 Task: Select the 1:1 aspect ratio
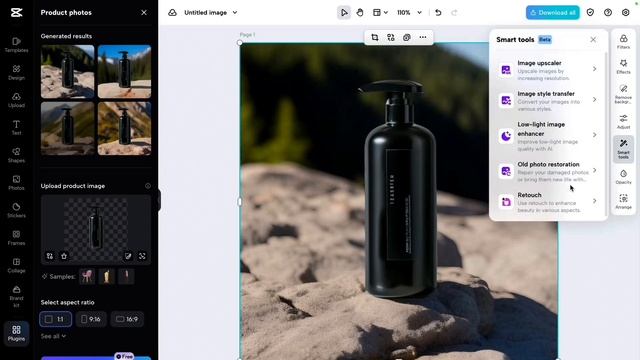56,319
